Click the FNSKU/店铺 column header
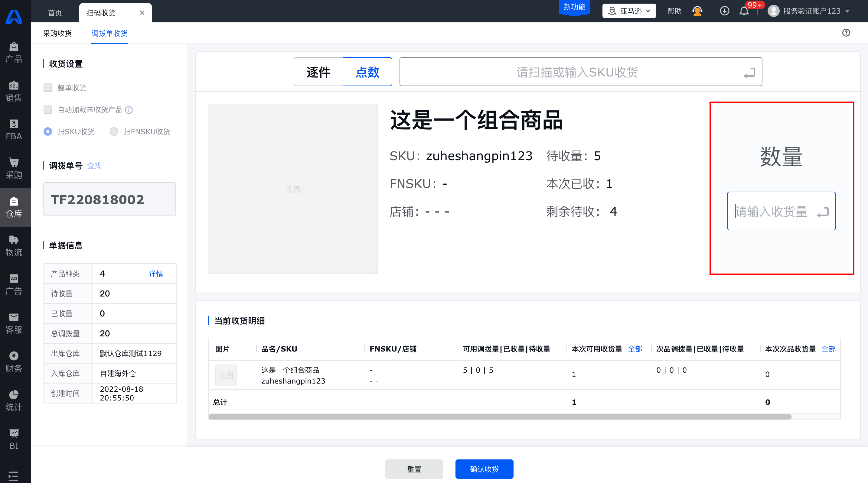 [393, 349]
